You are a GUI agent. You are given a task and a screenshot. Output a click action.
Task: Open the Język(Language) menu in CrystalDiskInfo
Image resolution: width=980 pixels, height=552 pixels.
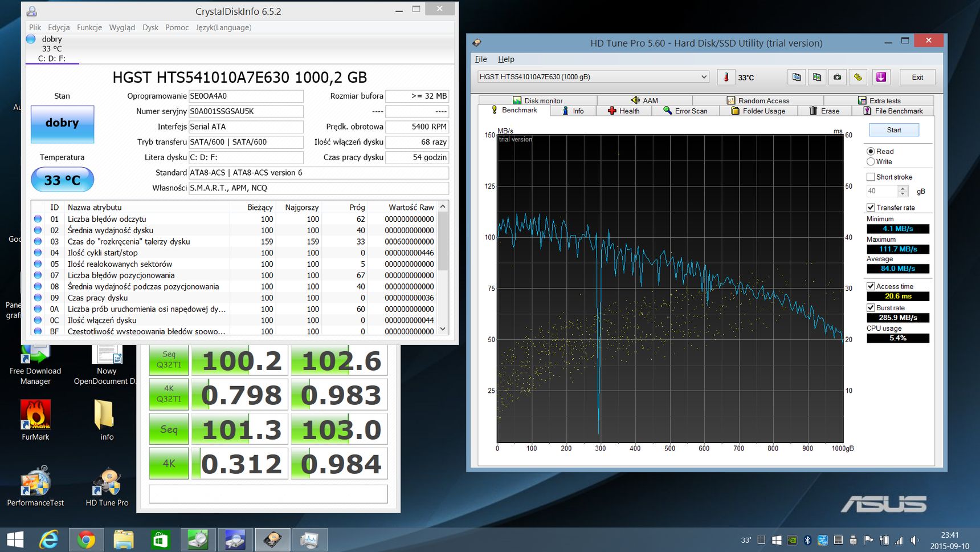pyautogui.click(x=223, y=27)
